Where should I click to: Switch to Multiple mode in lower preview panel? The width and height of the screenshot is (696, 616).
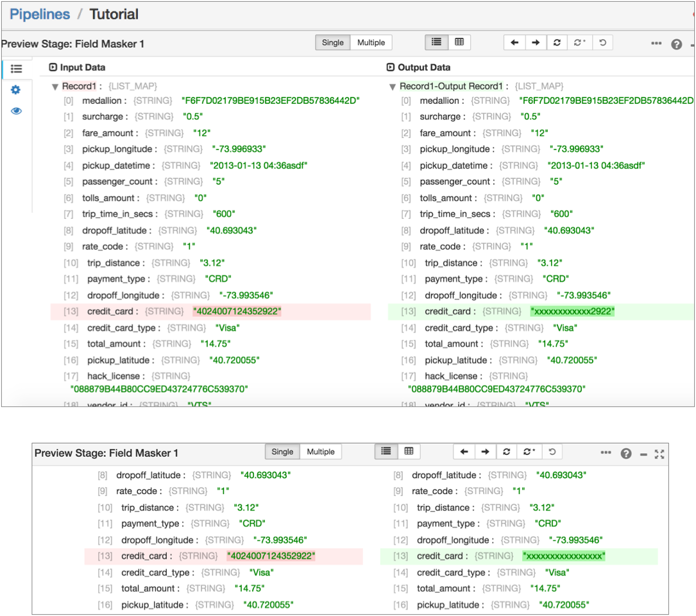[321, 452]
